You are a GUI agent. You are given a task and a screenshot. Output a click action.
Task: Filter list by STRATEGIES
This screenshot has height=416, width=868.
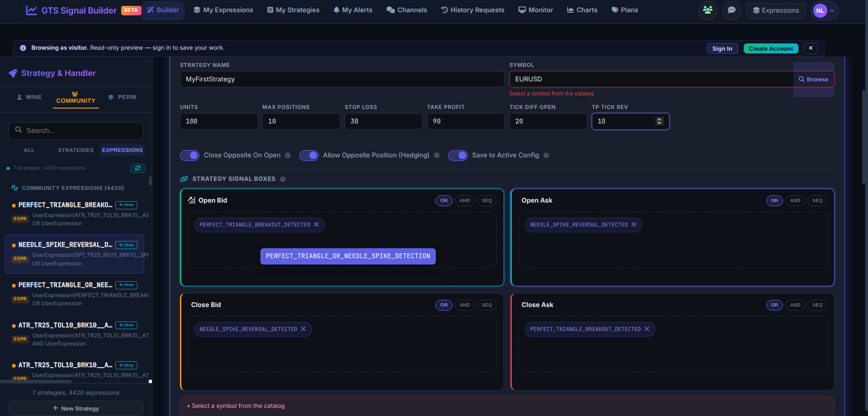click(76, 150)
